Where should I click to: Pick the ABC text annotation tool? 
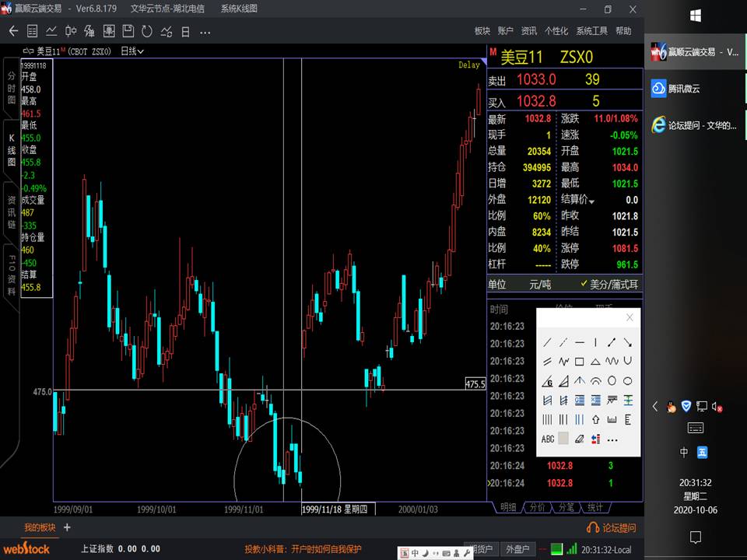pyautogui.click(x=548, y=439)
